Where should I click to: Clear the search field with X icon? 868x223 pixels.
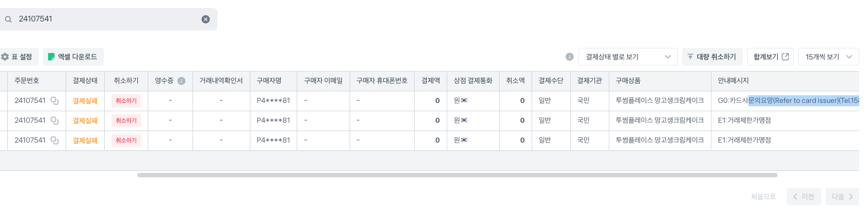pyautogui.click(x=206, y=19)
